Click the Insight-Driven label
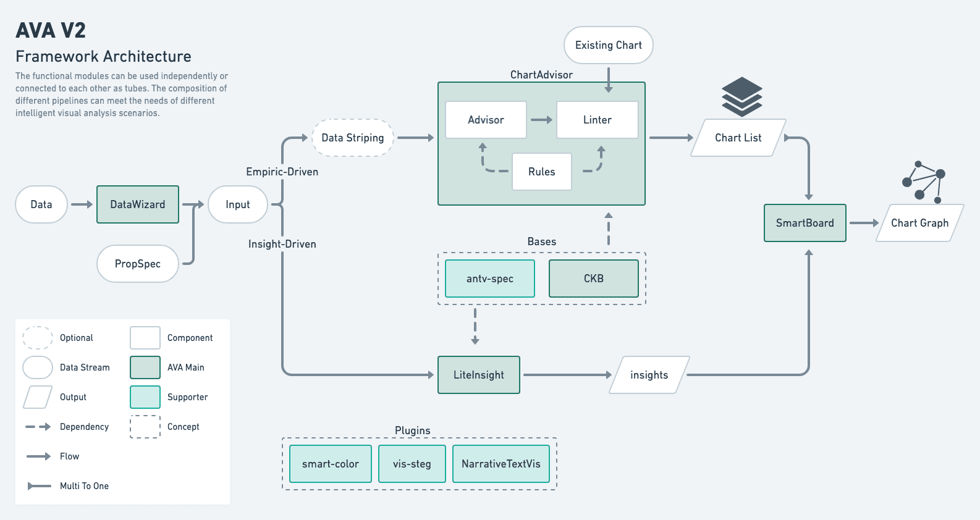 282,244
